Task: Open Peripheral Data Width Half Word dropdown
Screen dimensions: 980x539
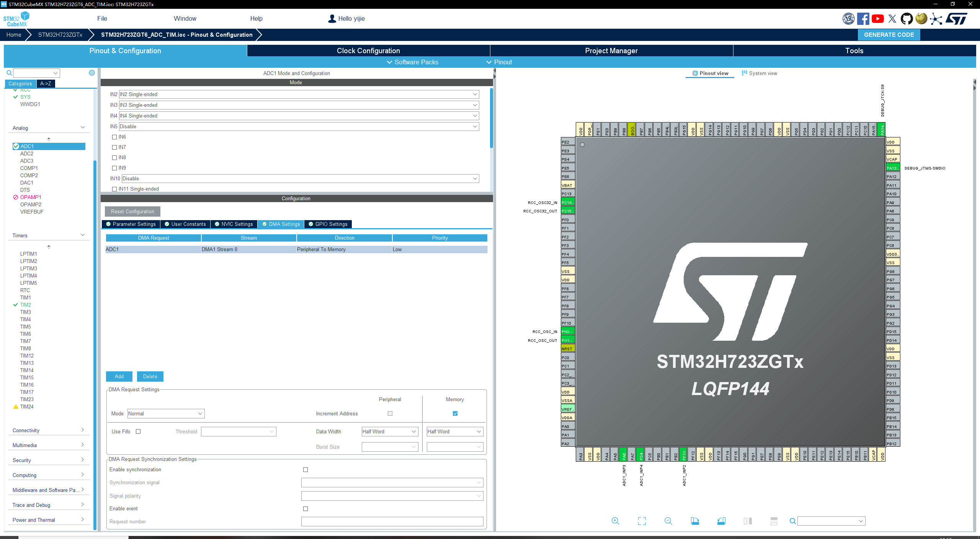Action: pyautogui.click(x=390, y=431)
